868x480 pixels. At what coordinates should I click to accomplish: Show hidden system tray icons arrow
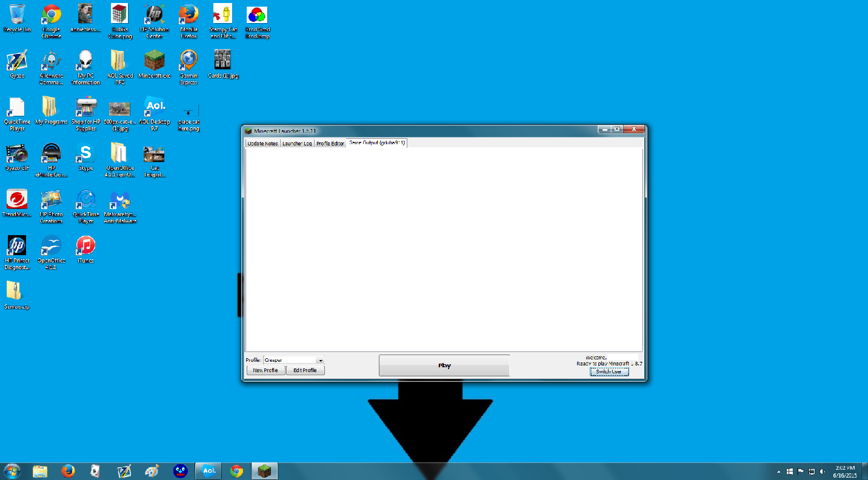pyautogui.click(x=778, y=472)
